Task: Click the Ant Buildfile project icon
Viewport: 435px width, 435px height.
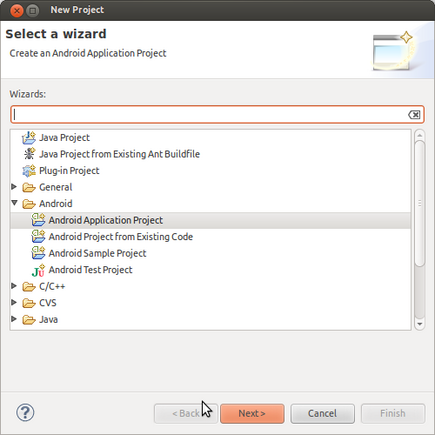Action: click(29, 154)
